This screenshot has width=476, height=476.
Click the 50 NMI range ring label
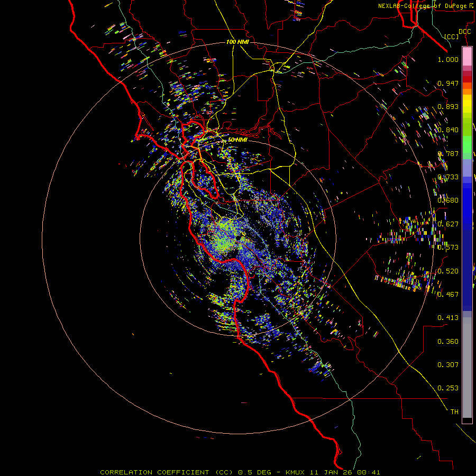[237, 140]
